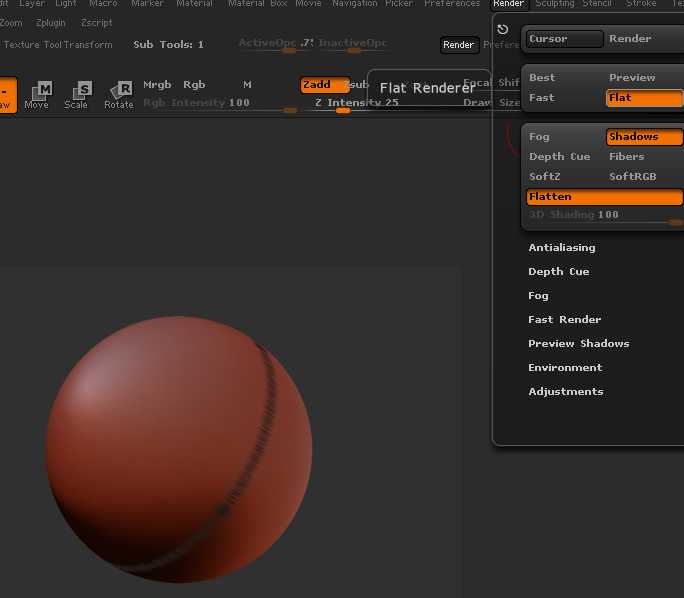
Task: Disable the Flatten option
Action: coord(604,197)
